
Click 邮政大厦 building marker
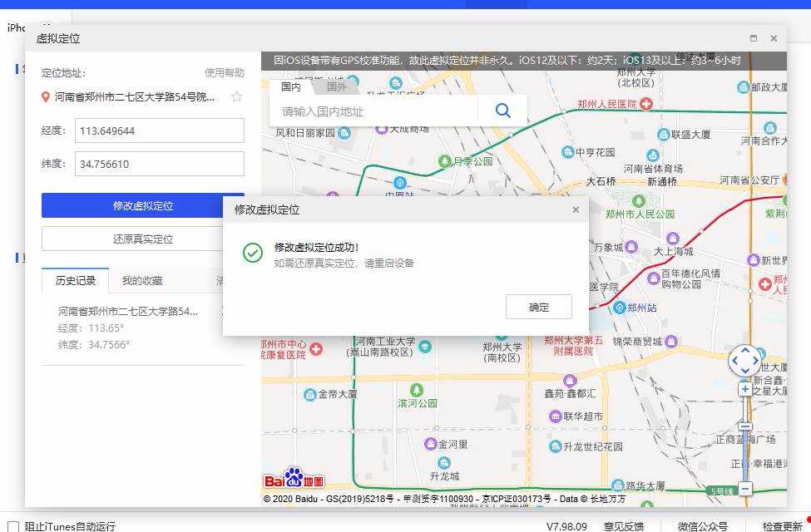[744, 87]
